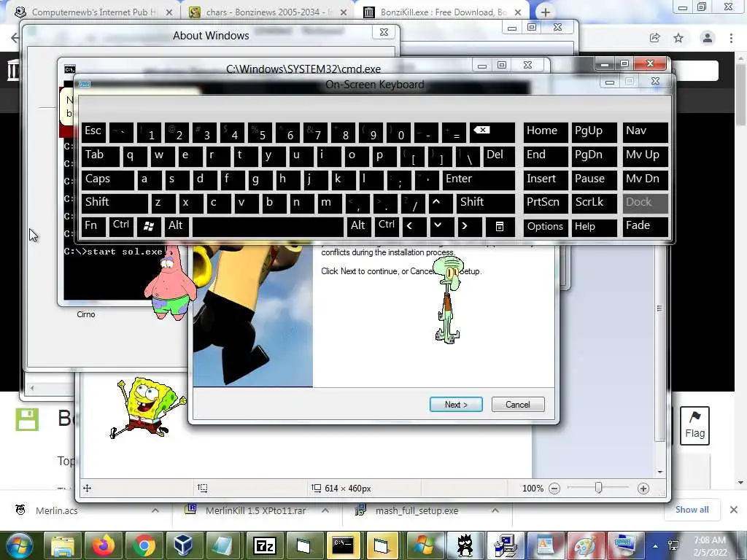Toggle the ScrLk key

click(594, 203)
